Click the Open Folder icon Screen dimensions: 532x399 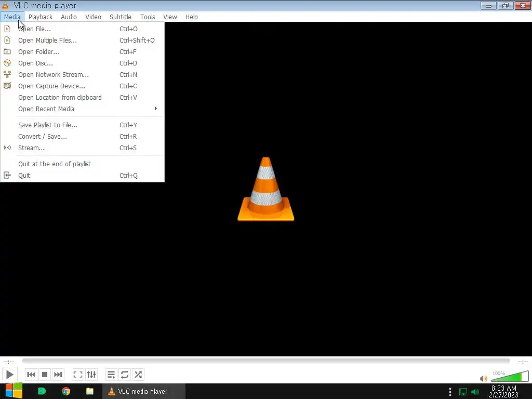click(x=7, y=52)
